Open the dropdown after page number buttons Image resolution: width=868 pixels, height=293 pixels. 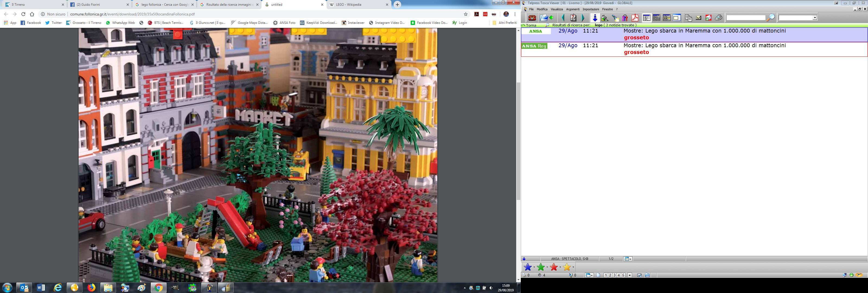point(629,275)
